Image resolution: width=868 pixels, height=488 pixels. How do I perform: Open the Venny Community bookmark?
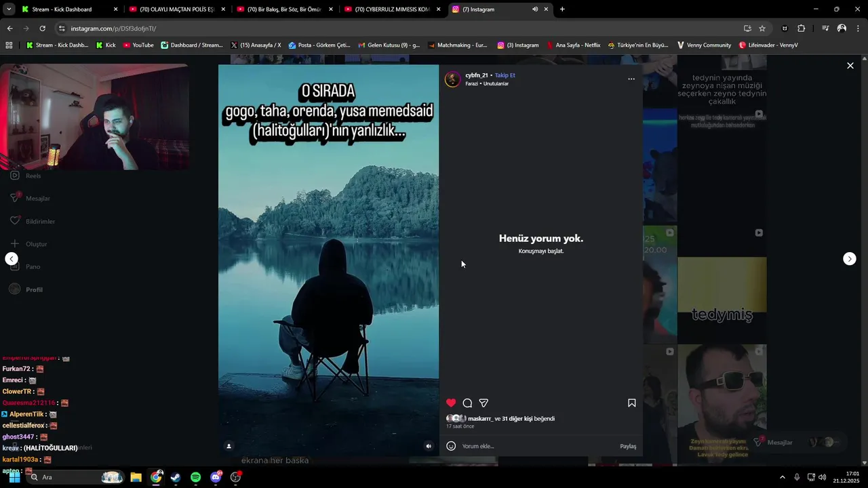pos(704,45)
